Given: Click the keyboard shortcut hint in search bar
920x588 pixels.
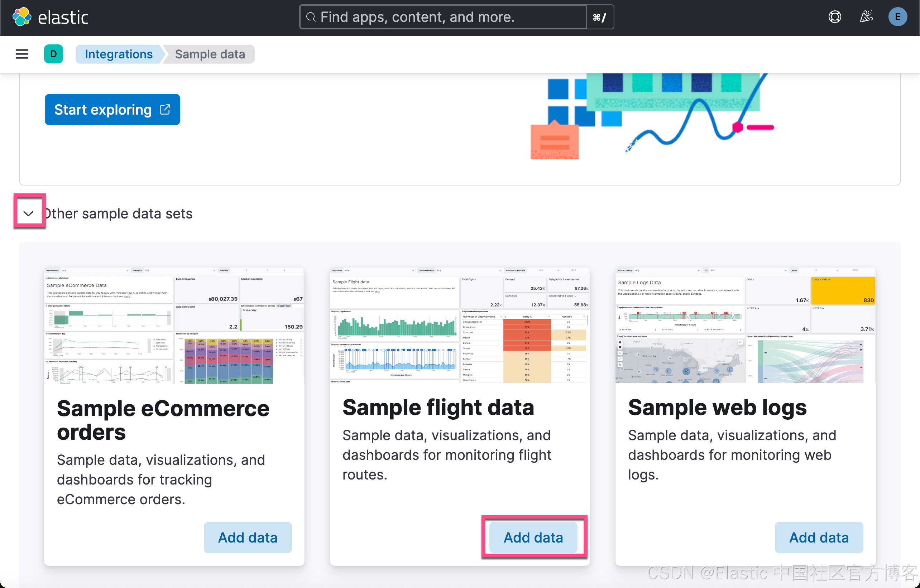Looking at the screenshot, I should (x=599, y=17).
